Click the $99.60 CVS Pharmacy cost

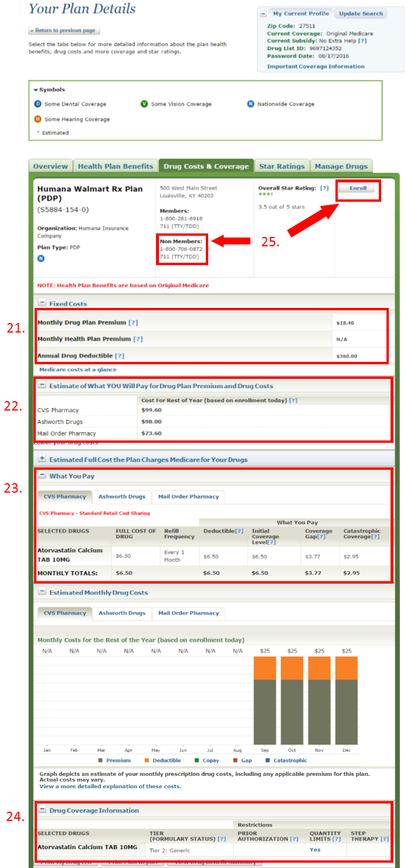click(x=151, y=410)
